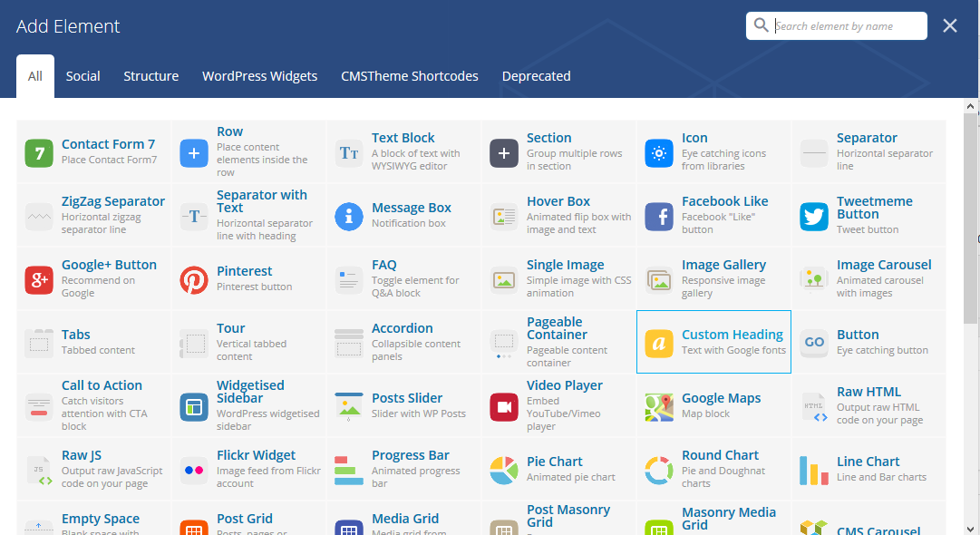
Task: Click the Empty Space element title
Action: pos(100,519)
